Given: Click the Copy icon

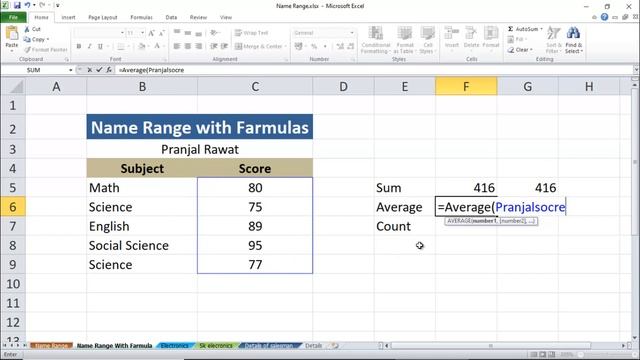Looking at the screenshot, I should (x=27, y=40).
